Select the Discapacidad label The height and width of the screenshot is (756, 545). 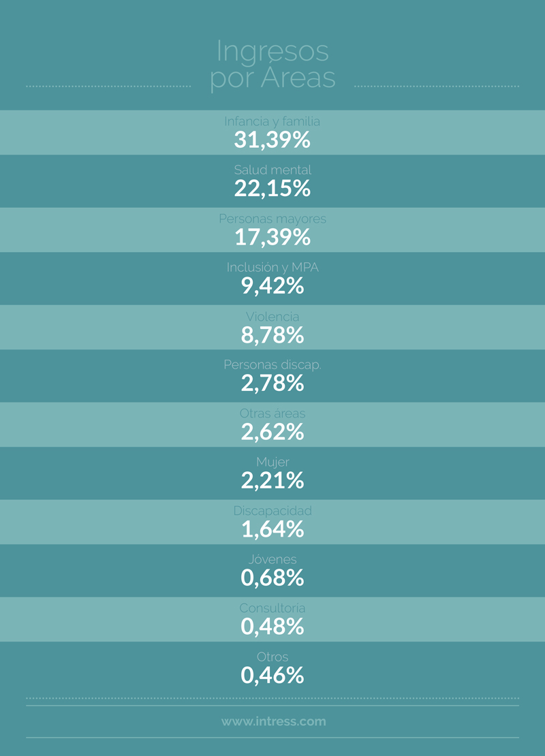coord(272,511)
